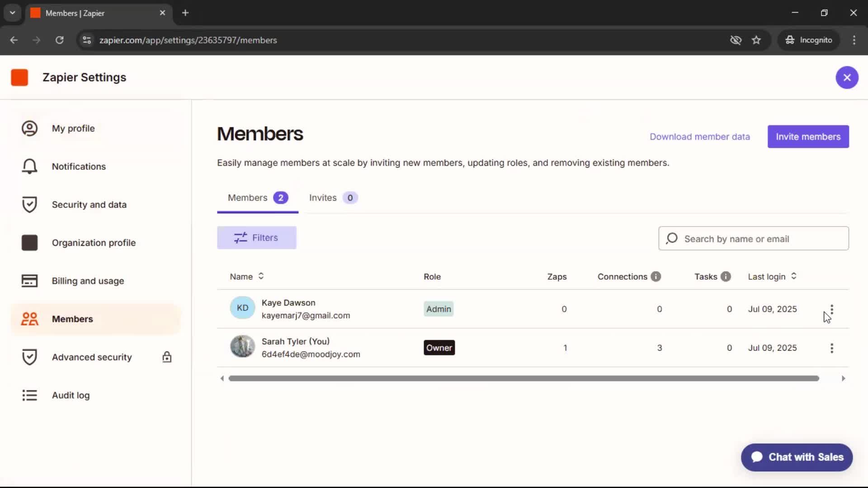Click the scrollbar right arrow under the table

coord(843,378)
